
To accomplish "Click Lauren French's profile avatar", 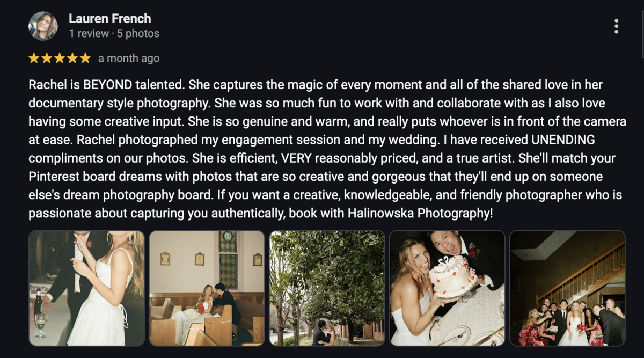I will point(43,26).
